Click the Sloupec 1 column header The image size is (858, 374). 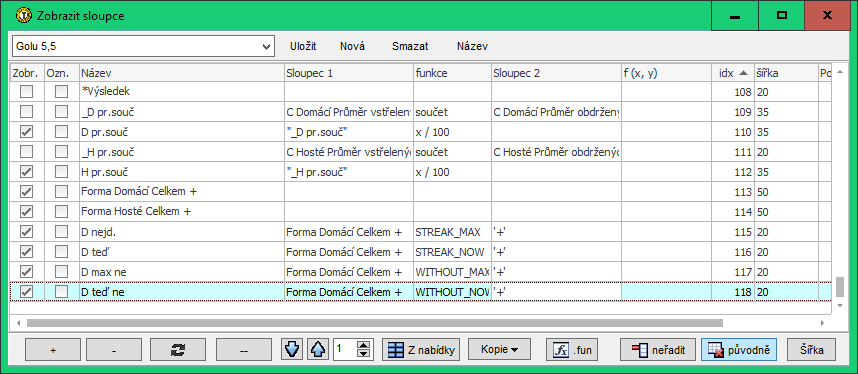click(x=349, y=72)
